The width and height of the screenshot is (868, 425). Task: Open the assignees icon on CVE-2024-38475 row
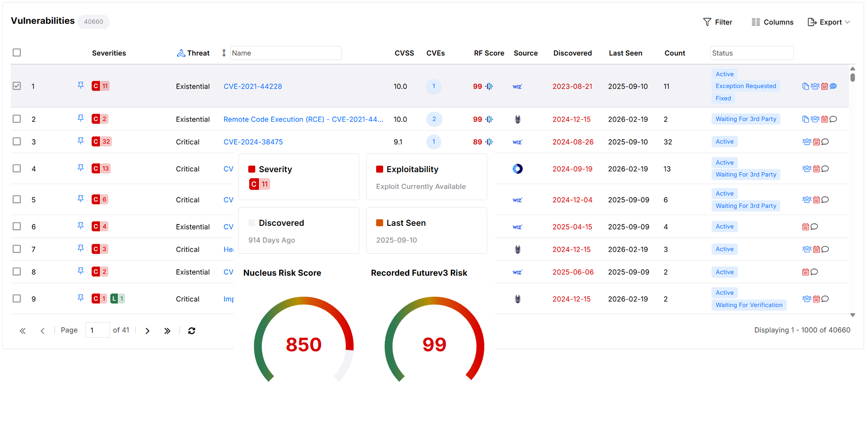(806, 141)
